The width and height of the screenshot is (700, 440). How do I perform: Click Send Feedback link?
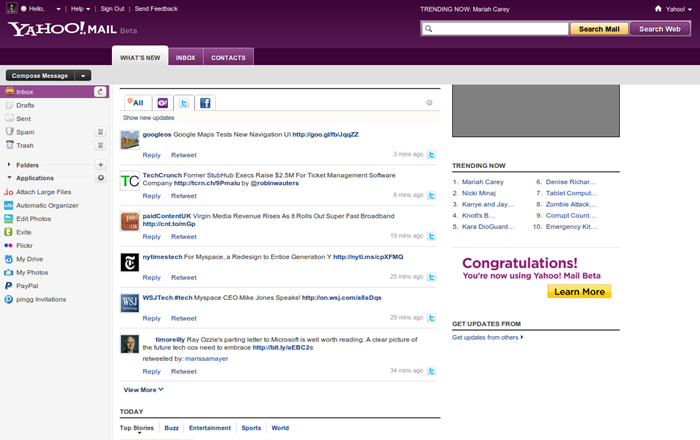[156, 8]
